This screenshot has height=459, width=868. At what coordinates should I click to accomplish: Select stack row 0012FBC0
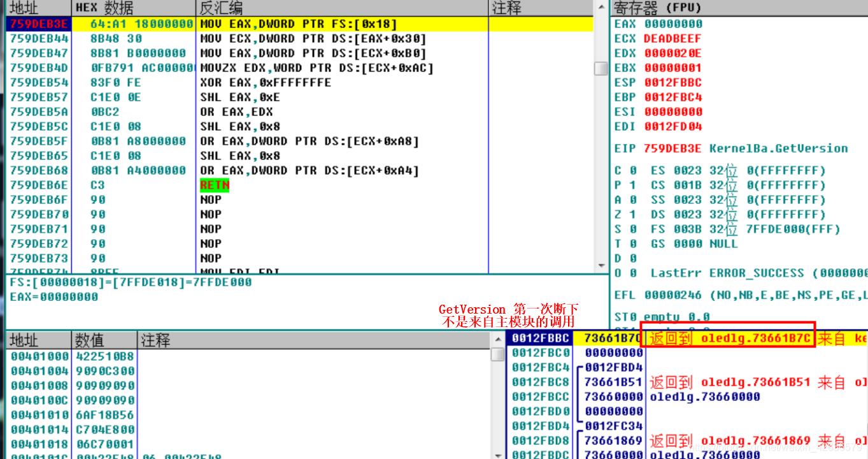(x=688, y=353)
